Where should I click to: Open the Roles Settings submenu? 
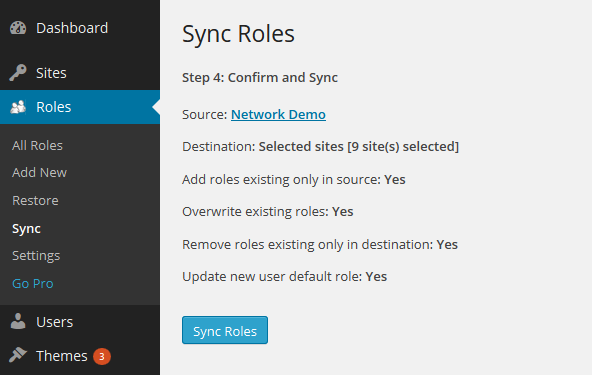click(x=36, y=256)
